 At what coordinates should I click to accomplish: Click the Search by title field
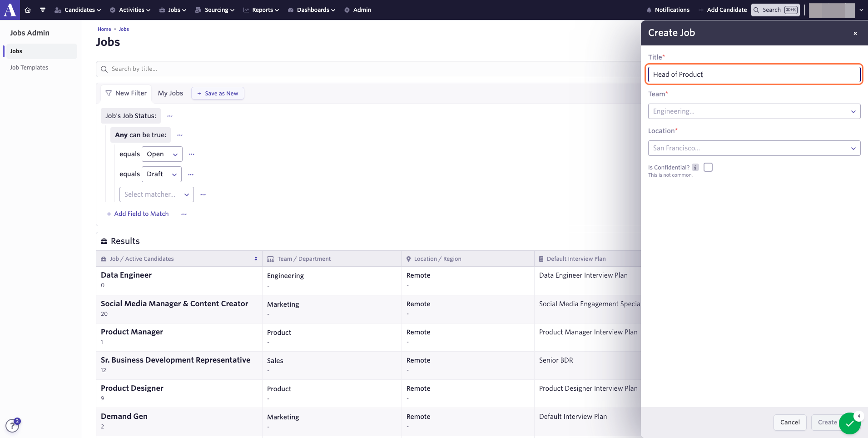pos(368,69)
